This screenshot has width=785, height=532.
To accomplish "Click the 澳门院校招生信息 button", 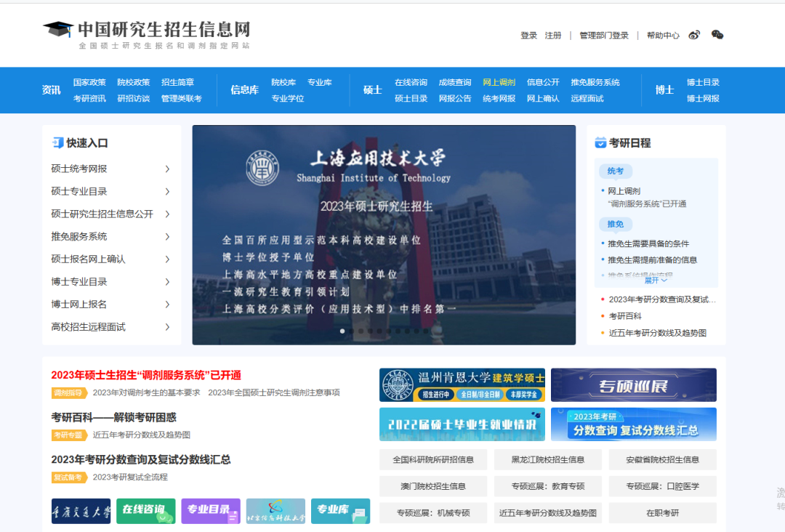I will pos(433,486).
